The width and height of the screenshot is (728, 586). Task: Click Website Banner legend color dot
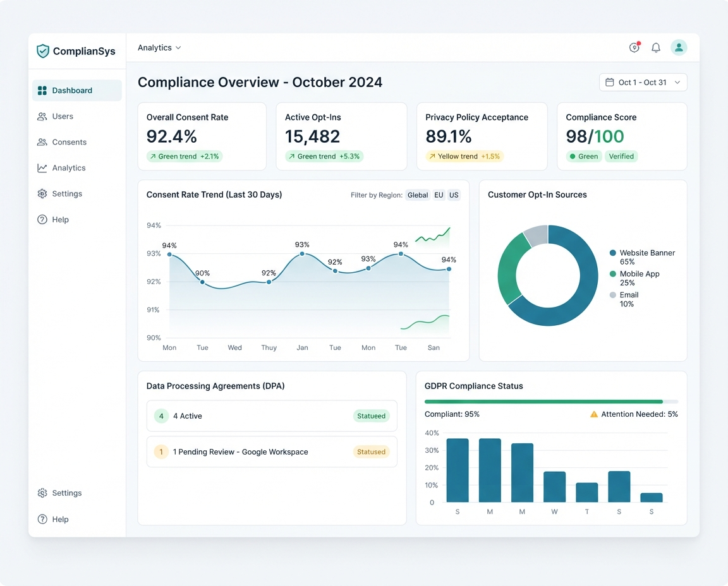[x=613, y=253]
